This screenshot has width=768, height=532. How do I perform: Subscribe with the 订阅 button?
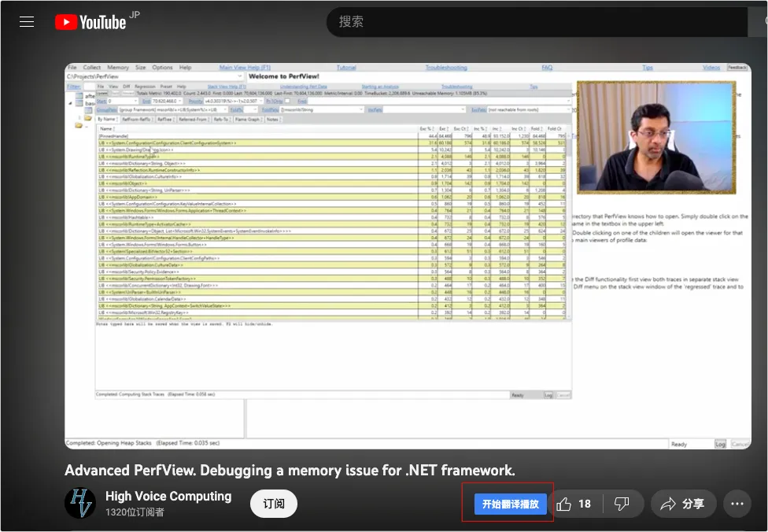[x=273, y=504]
